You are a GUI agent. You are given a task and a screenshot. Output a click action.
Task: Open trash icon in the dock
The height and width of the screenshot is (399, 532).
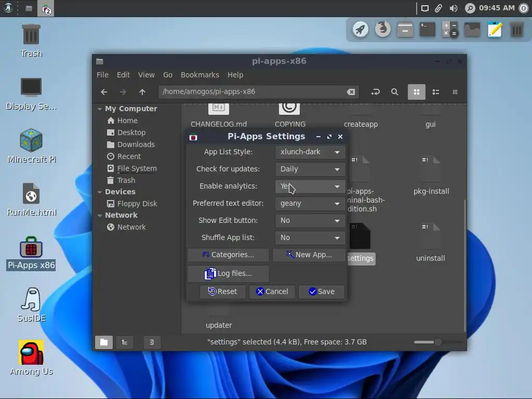tap(517, 30)
